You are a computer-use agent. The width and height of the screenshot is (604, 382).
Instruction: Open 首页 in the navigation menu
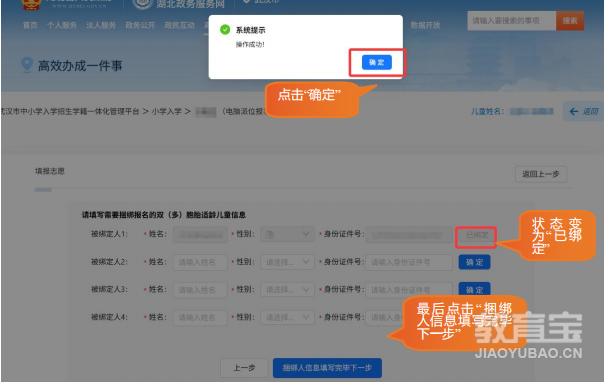point(30,25)
